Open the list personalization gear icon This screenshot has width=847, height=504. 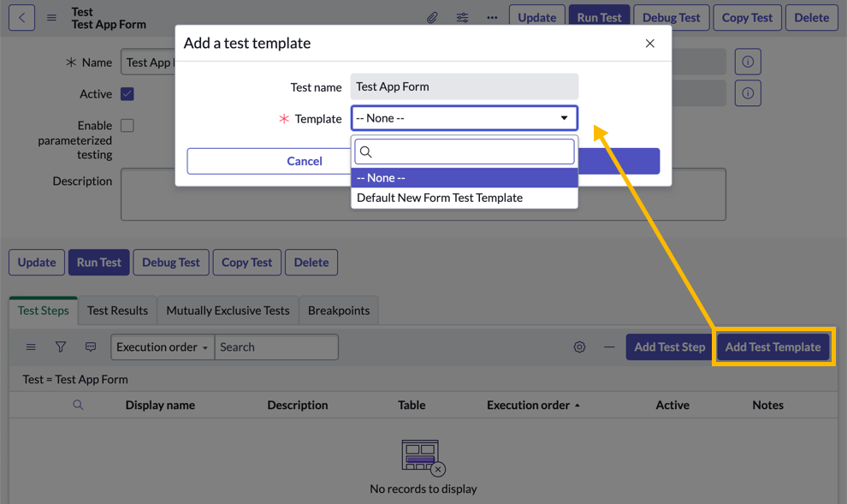579,347
